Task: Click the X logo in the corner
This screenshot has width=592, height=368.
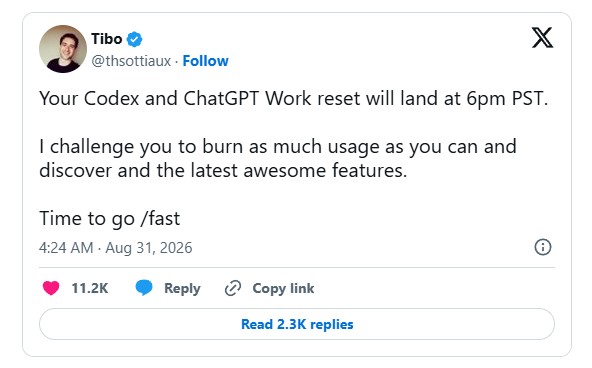Action: tap(543, 37)
